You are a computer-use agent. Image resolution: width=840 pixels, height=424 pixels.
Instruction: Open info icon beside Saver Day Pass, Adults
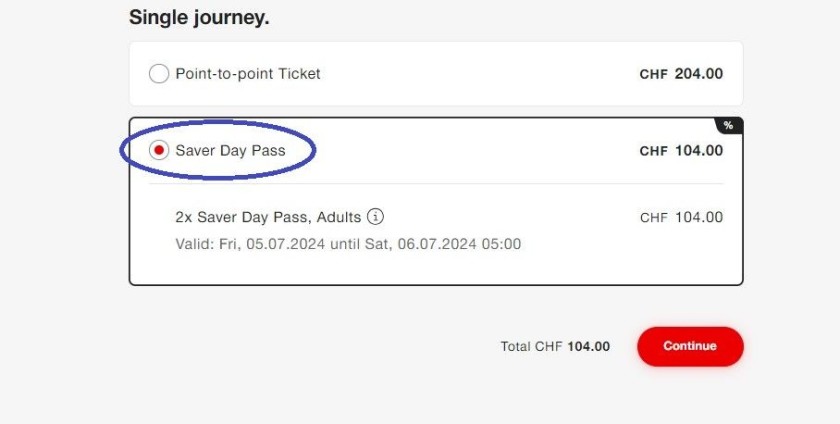pyautogui.click(x=376, y=217)
